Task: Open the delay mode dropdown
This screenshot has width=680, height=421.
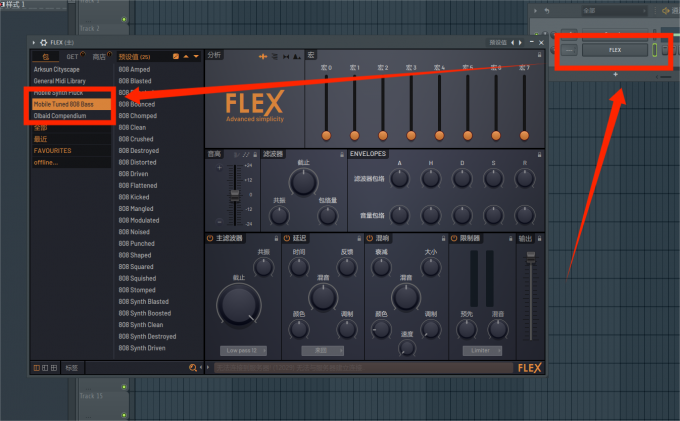Action: coord(323,351)
